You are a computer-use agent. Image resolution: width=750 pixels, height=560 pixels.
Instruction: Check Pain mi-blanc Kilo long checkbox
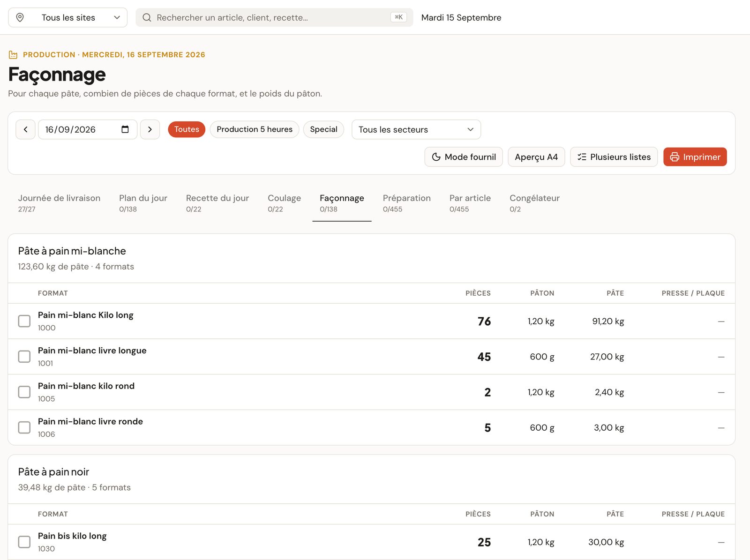point(24,321)
